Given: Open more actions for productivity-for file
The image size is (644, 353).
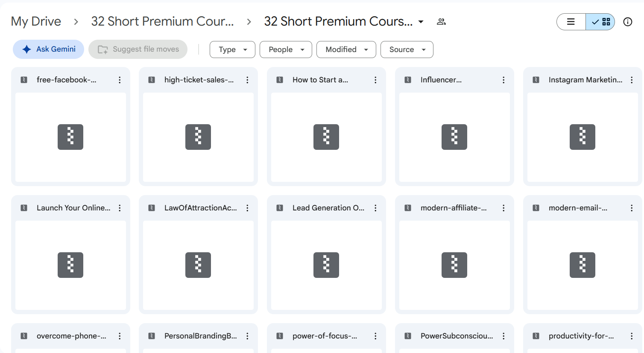Looking at the screenshot, I should 632,336.
